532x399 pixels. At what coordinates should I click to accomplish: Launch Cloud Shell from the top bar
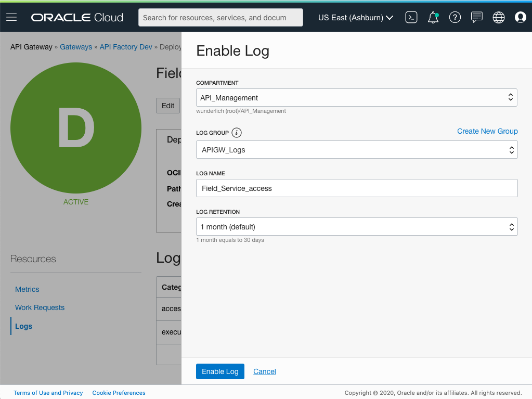click(x=411, y=17)
